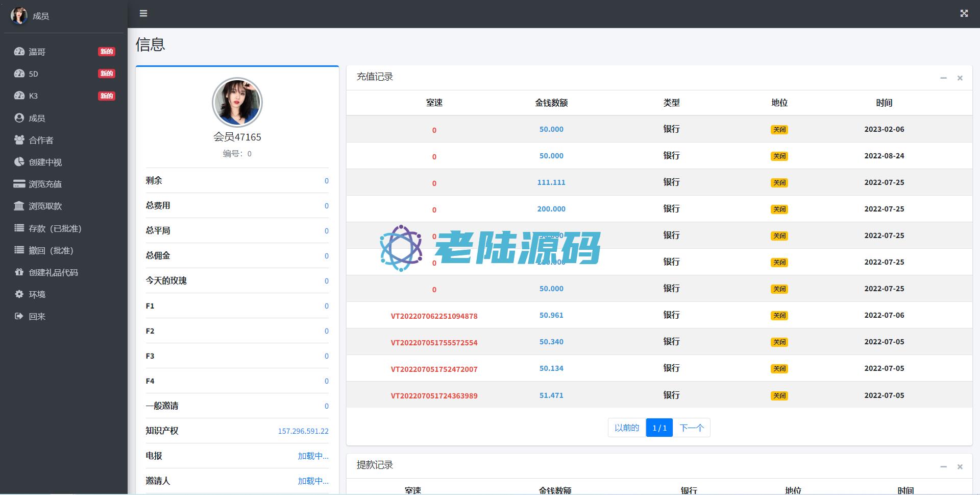Toggle the hamburger sidebar menu icon
This screenshot has height=495, width=980.
[x=143, y=13]
